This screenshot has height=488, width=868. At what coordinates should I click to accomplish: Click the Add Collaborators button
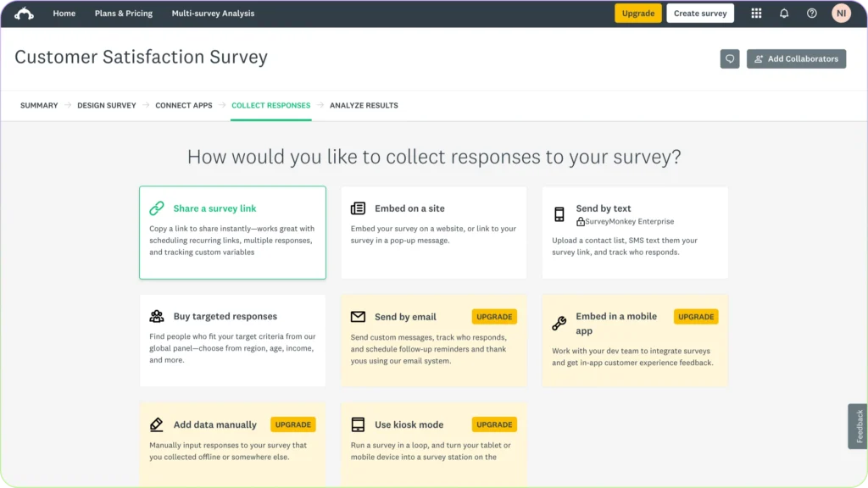point(796,58)
